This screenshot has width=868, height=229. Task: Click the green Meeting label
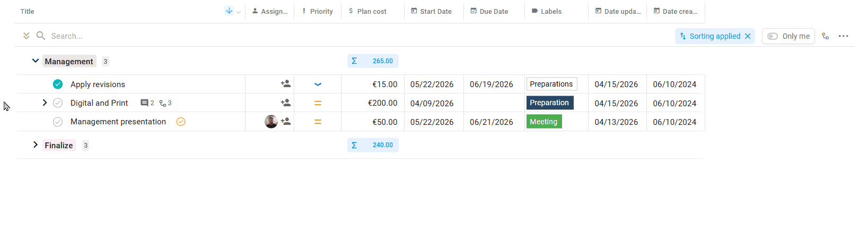pos(543,122)
